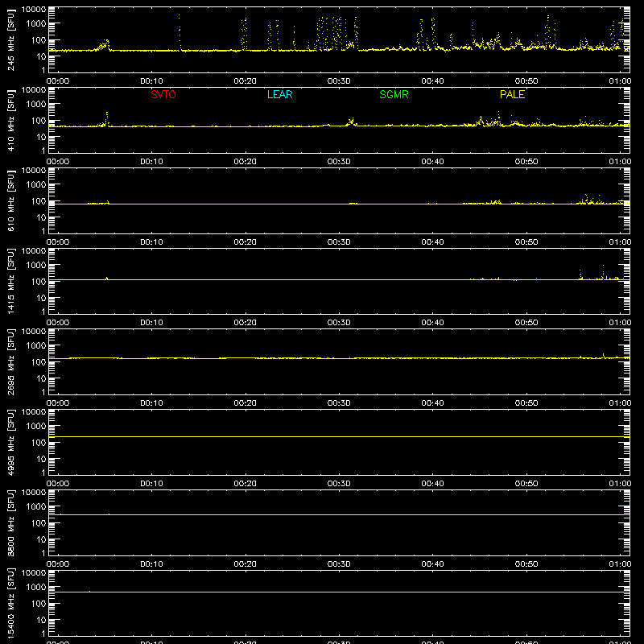Click 00:00 tick label under 8800 MHz plot
Screen dimensions: 644x644
pos(58,564)
